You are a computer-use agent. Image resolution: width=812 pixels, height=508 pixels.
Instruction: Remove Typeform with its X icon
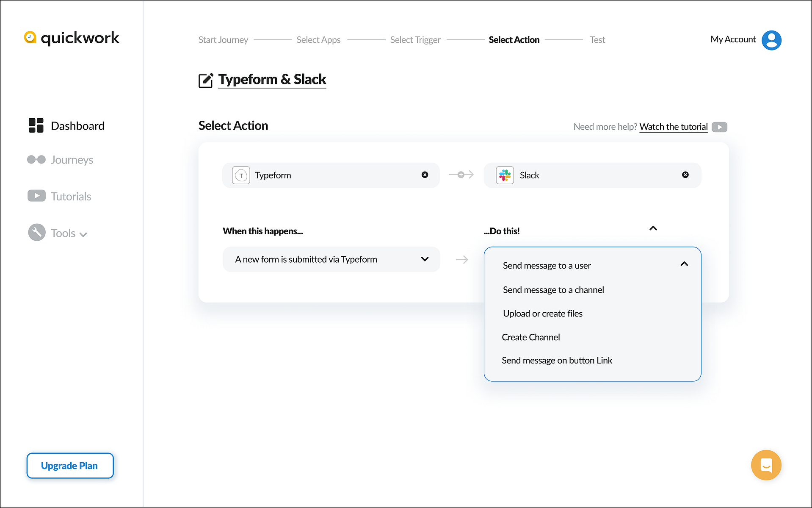tap(425, 175)
